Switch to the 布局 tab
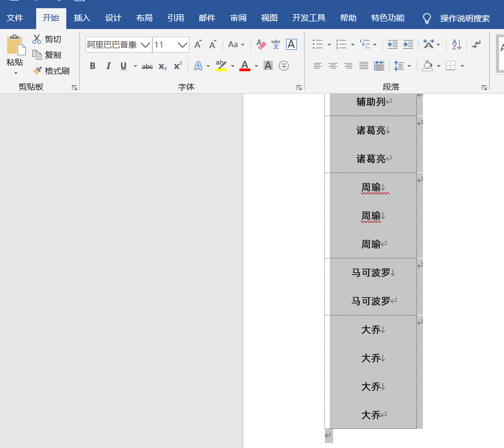This screenshot has width=504, height=448. point(144,18)
